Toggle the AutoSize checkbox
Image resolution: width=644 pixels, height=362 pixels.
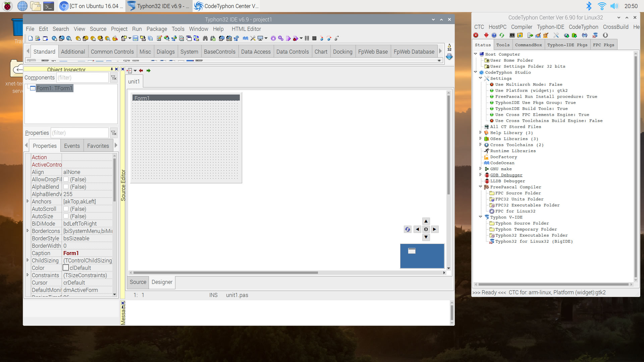pos(66,216)
